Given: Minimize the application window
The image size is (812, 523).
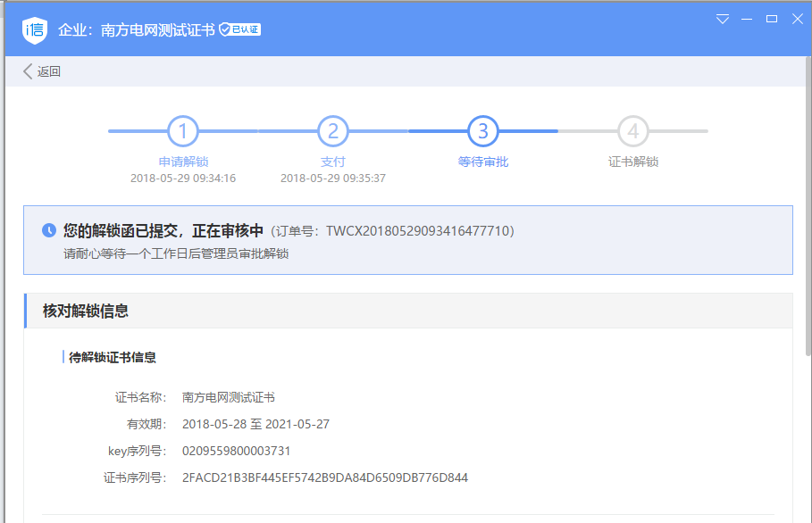Looking at the screenshot, I should click(x=748, y=19).
